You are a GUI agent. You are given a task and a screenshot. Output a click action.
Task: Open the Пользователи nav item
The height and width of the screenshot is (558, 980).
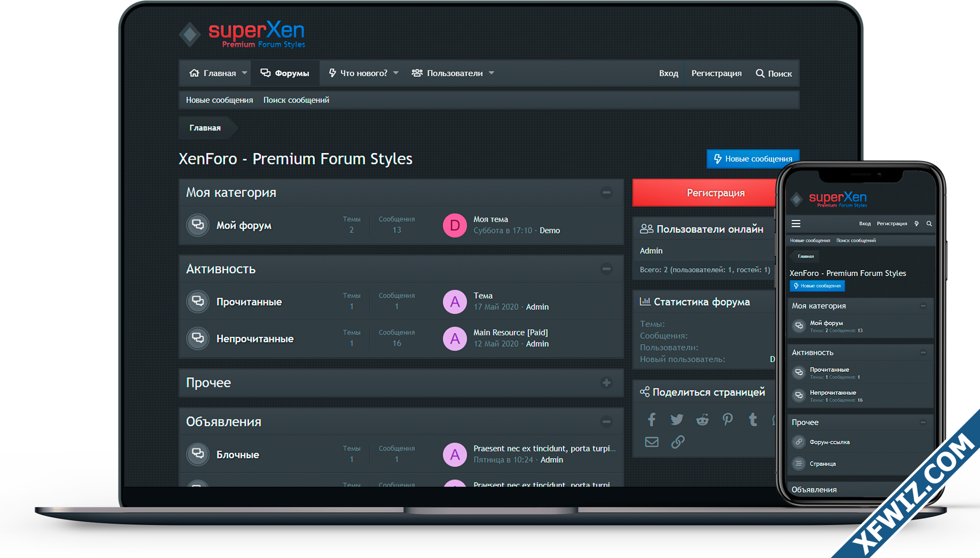[447, 73]
